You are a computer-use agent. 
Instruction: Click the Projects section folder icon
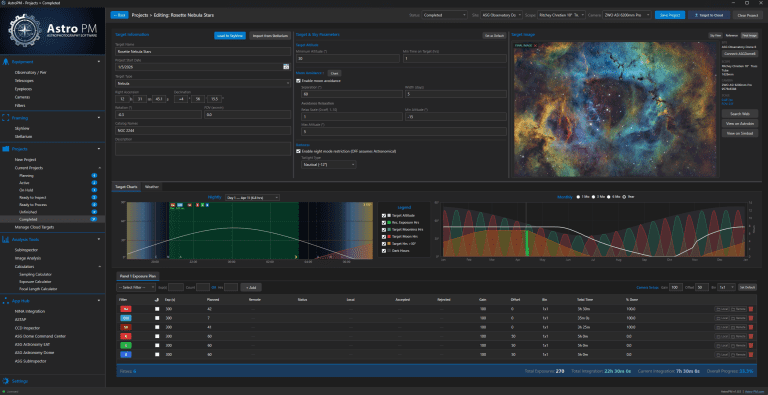(5, 148)
